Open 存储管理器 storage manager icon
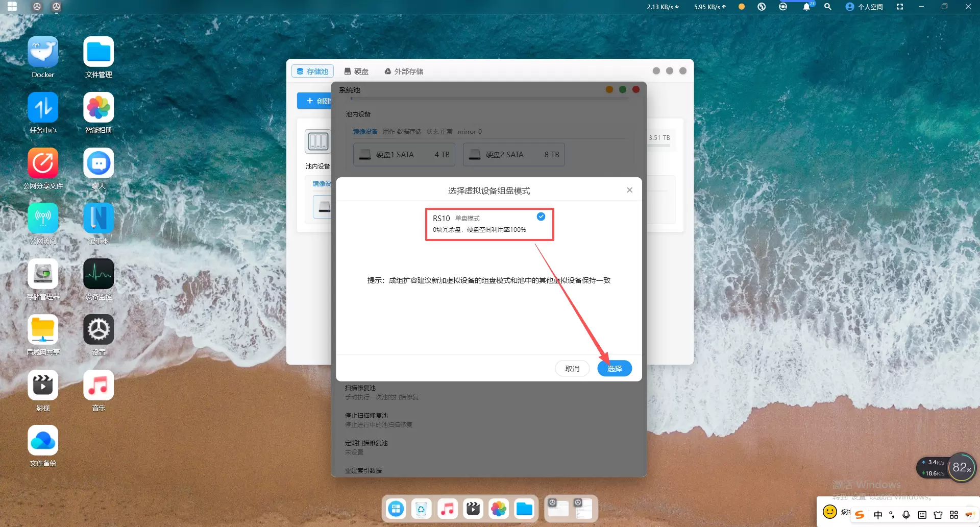This screenshot has height=527, width=980. tap(43, 274)
